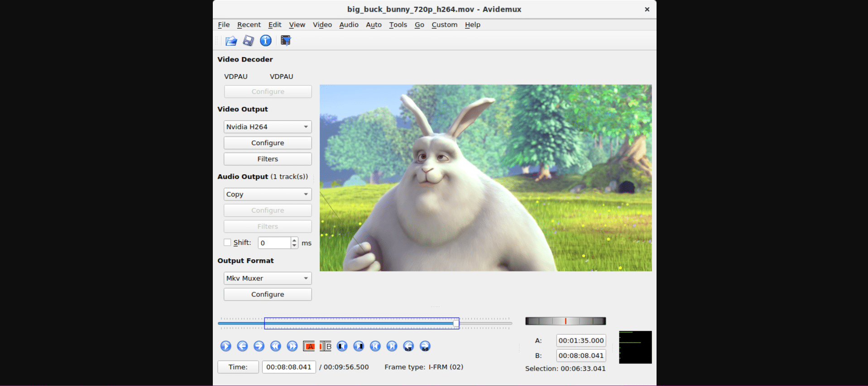The height and width of the screenshot is (386, 868).
Task: Open the Audio menu
Action: (x=349, y=25)
